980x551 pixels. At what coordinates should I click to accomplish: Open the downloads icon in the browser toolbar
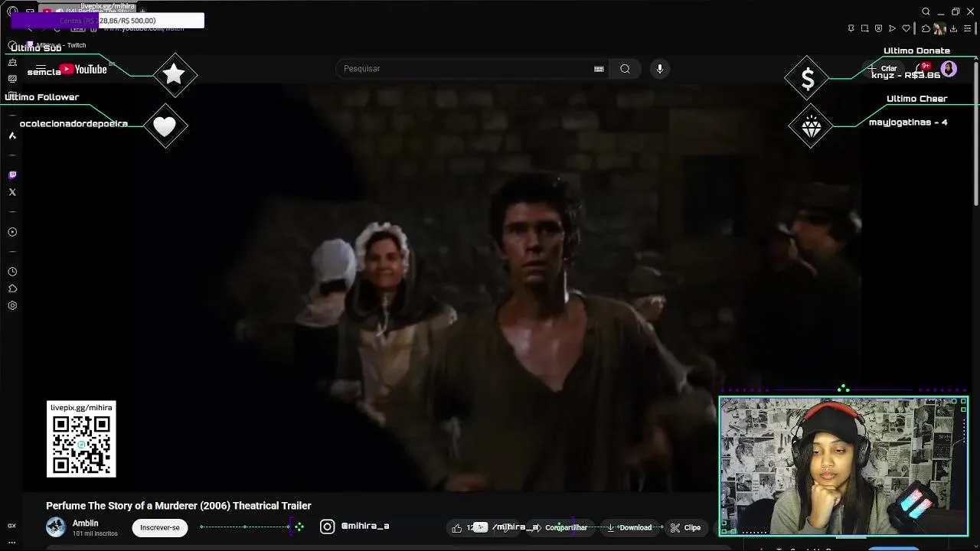click(x=954, y=28)
